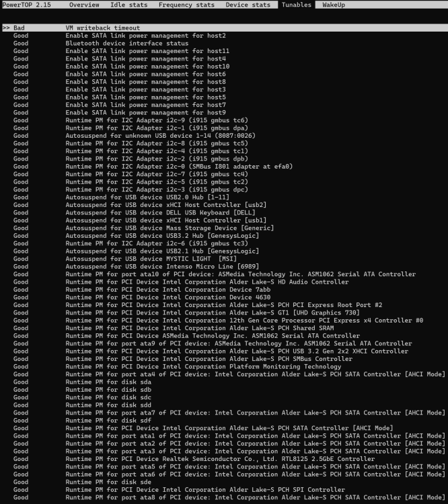Viewport: 448px width, 504px height.
Task: Select Runtime PM for UHD Graphics 730
Action: click(x=186, y=313)
